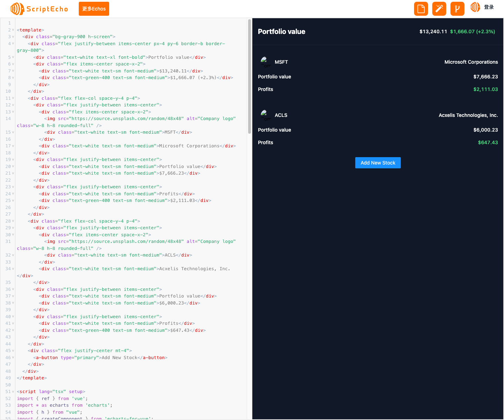504x420 pixels.
Task: Click the $13,240.11 total value text
Action: pos(433,31)
